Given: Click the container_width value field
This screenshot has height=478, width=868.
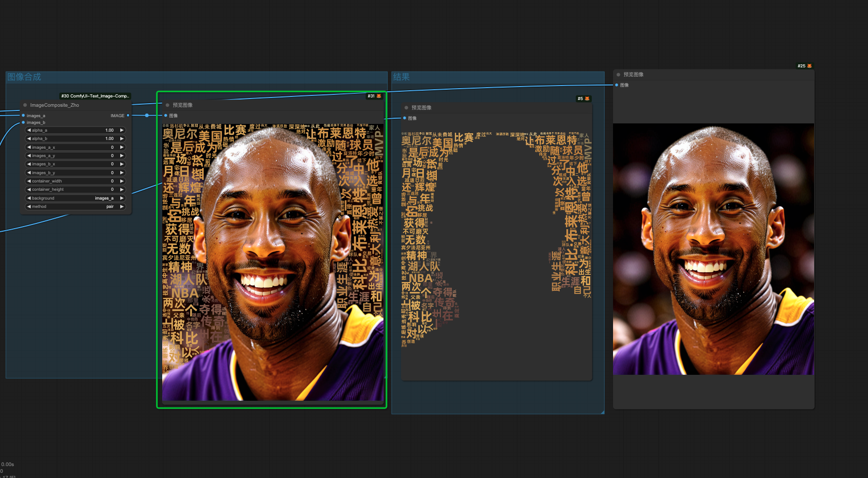Looking at the screenshot, I should tap(76, 181).
